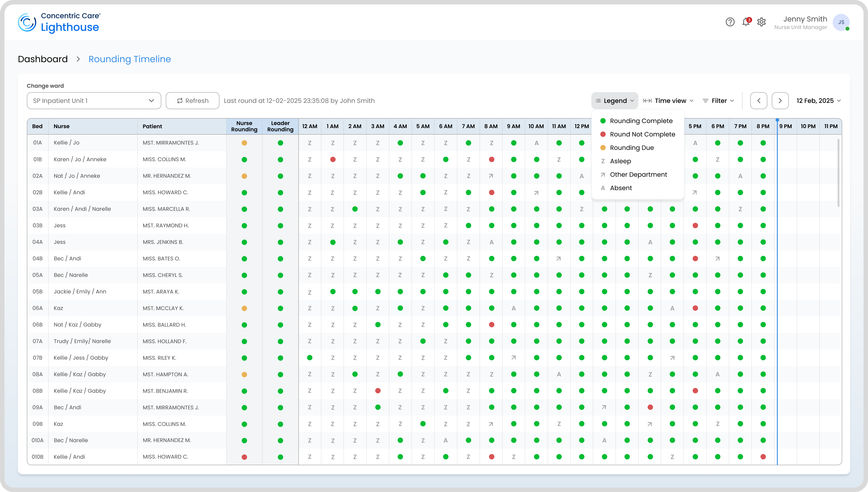Click patient name MST. RAYMOND H.

pyautogui.click(x=166, y=225)
